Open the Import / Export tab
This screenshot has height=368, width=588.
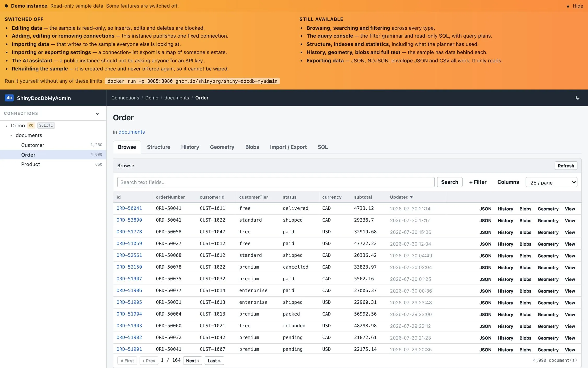point(288,147)
